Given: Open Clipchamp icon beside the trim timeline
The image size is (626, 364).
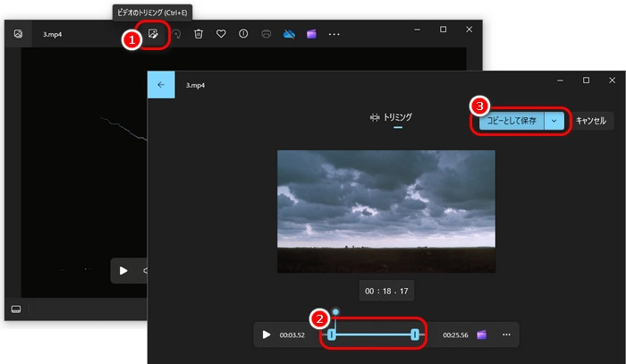Looking at the screenshot, I should click(482, 334).
